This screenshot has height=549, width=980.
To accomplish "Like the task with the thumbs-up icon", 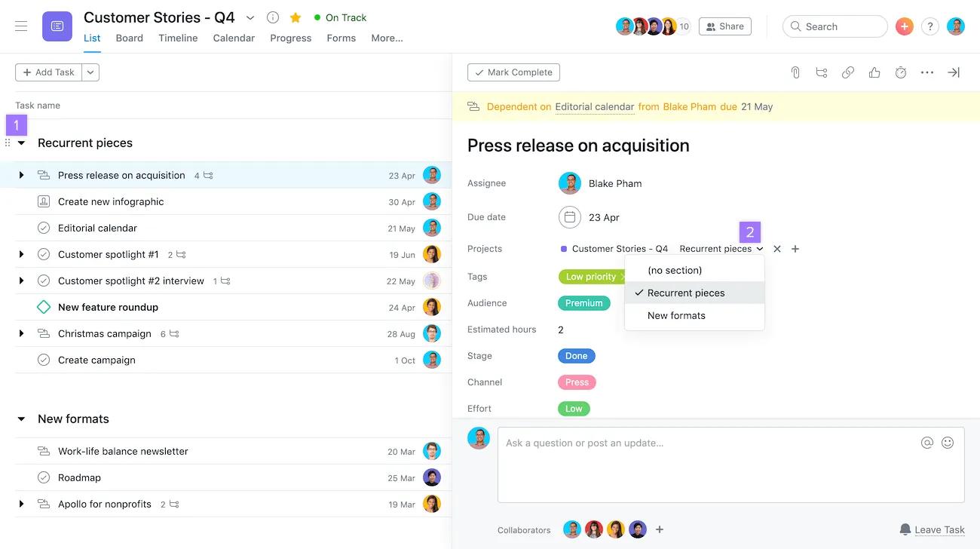I will point(874,72).
